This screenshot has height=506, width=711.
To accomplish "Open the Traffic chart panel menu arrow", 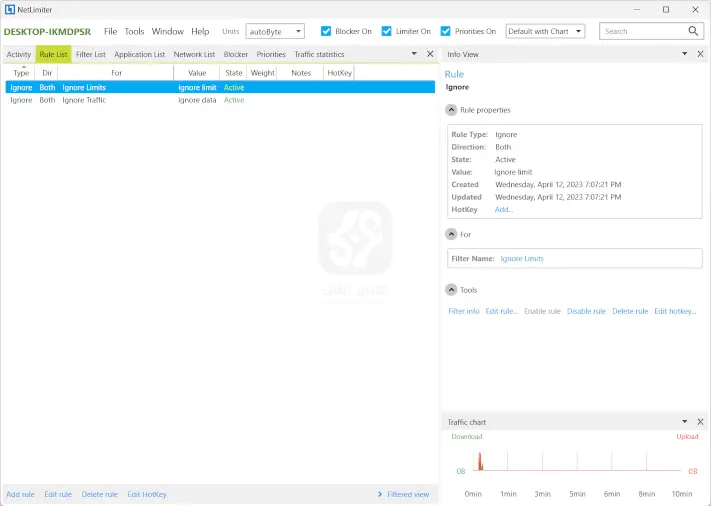I will point(684,421).
